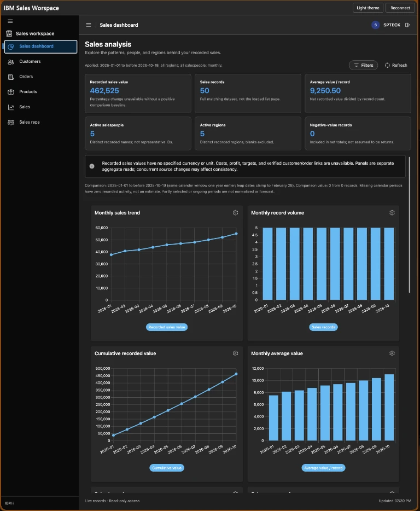The width and height of the screenshot is (420, 511).
Task: Click the Sales reps group icon
Action: coord(11,123)
